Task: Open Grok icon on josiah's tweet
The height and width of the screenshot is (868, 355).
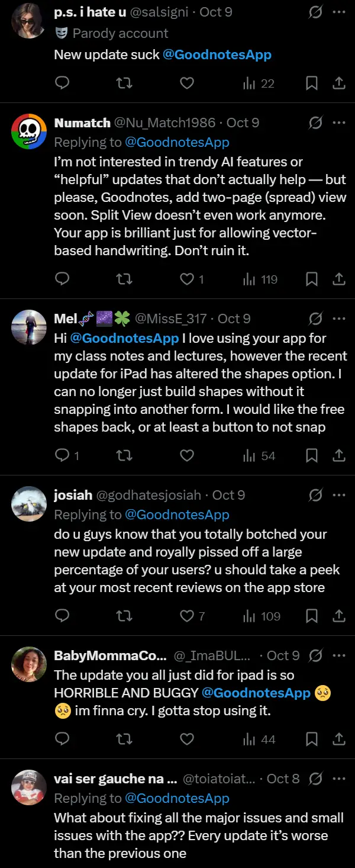Action: [316, 495]
